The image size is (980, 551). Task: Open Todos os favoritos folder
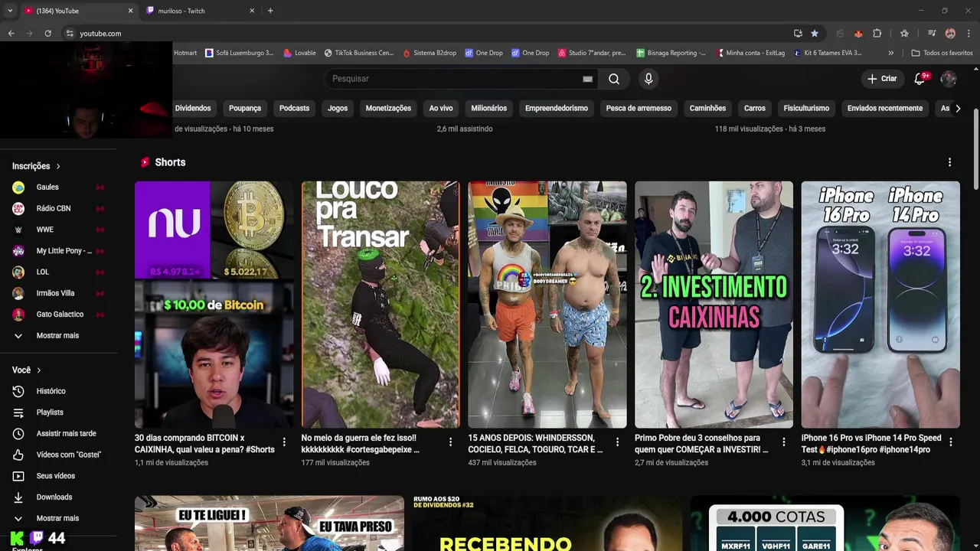942,53
